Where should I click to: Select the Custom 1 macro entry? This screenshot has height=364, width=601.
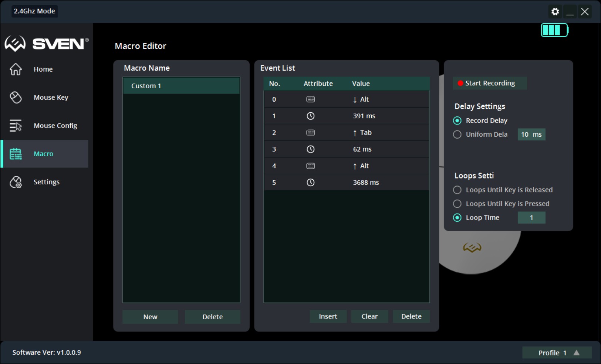point(181,86)
